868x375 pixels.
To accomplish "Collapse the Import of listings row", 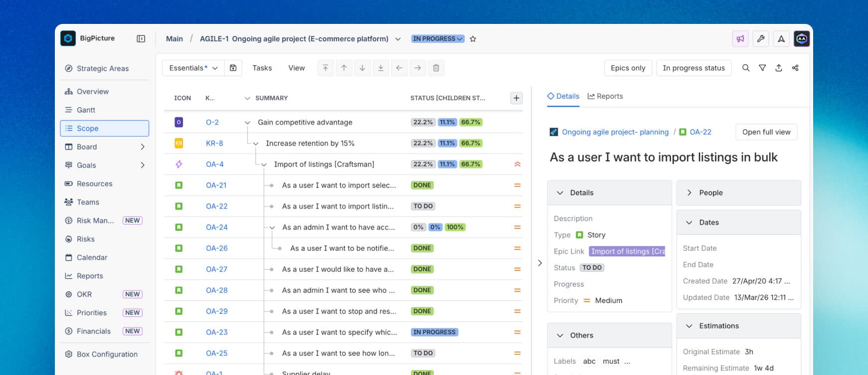I will (263, 165).
